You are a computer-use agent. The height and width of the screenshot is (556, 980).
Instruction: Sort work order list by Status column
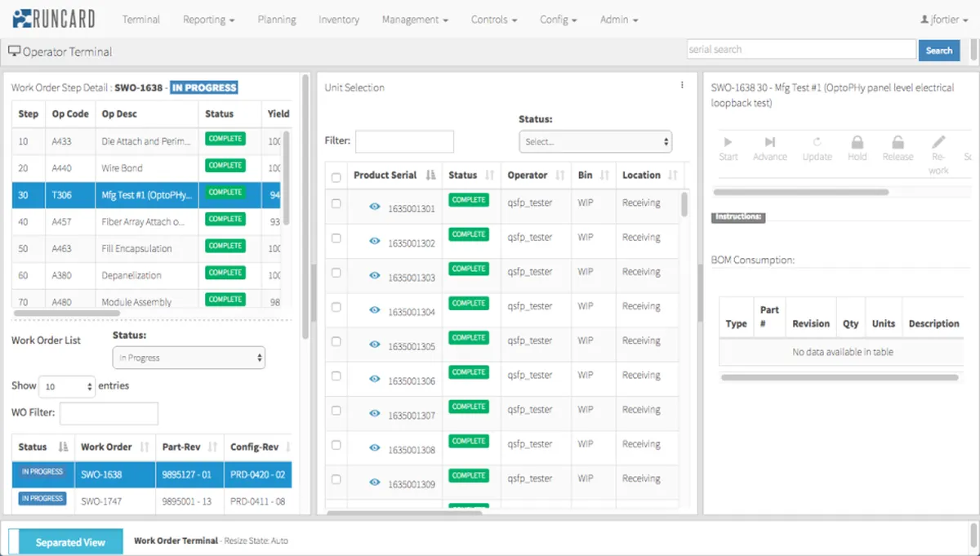(42, 447)
